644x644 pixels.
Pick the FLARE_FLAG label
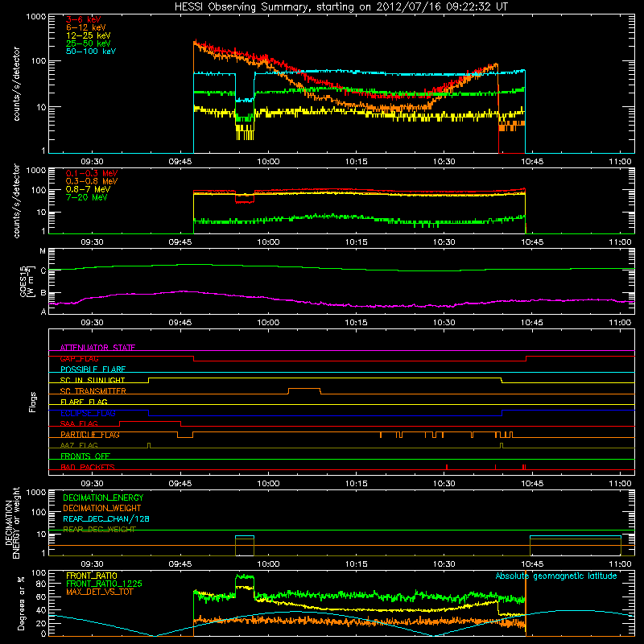click(x=84, y=402)
